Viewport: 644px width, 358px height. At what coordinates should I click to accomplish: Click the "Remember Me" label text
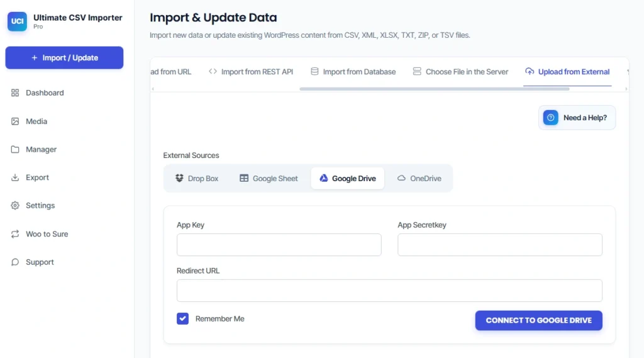[x=219, y=318]
